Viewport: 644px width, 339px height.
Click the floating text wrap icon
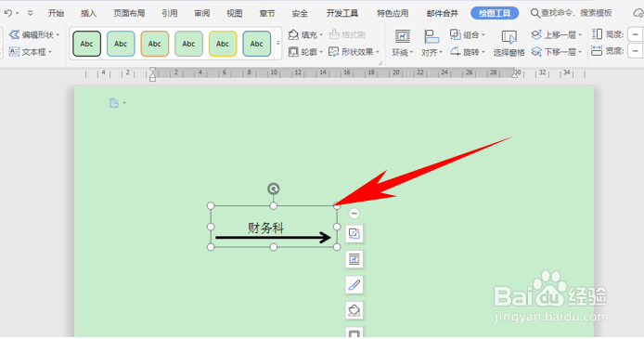(354, 259)
